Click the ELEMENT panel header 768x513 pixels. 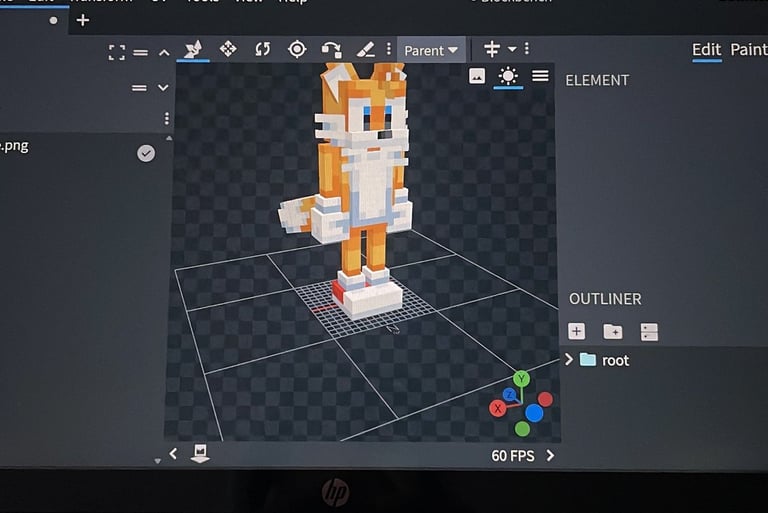click(x=597, y=80)
